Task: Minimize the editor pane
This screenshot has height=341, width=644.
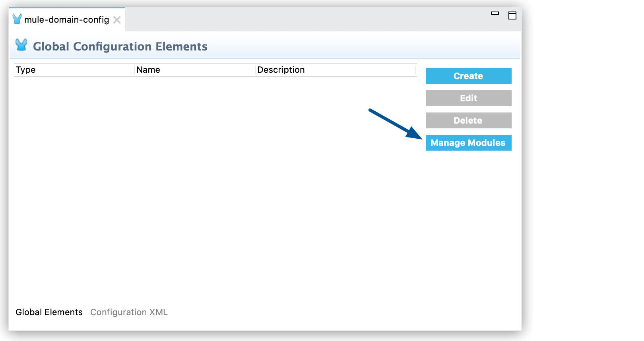Action: tap(495, 14)
